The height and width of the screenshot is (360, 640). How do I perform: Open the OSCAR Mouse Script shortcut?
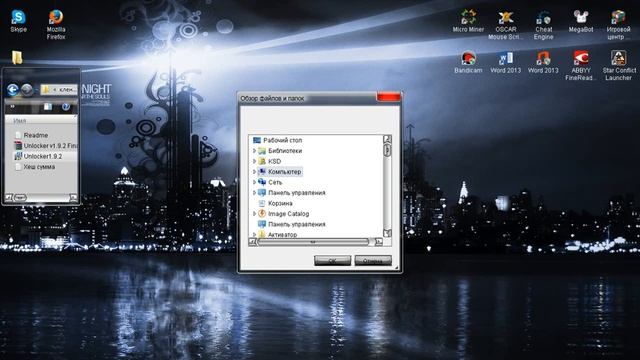click(x=505, y=25)
